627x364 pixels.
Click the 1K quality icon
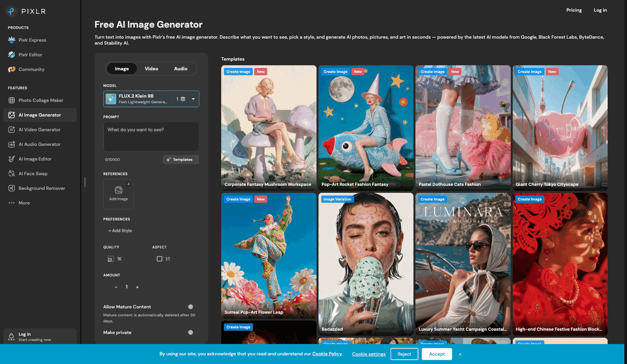111,259
